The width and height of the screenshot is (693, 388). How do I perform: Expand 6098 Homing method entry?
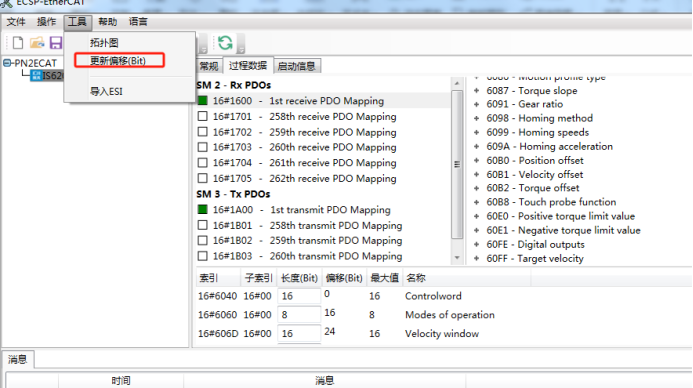(476, 118)
